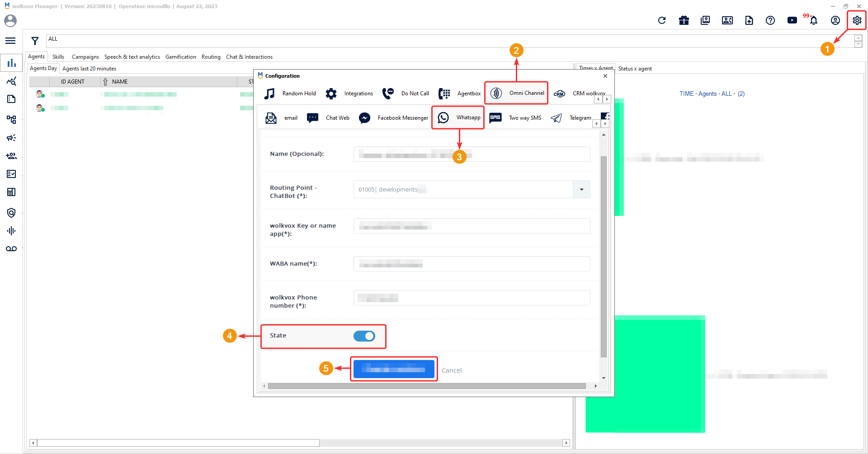Click the Name (Opcional) input field

472,154
